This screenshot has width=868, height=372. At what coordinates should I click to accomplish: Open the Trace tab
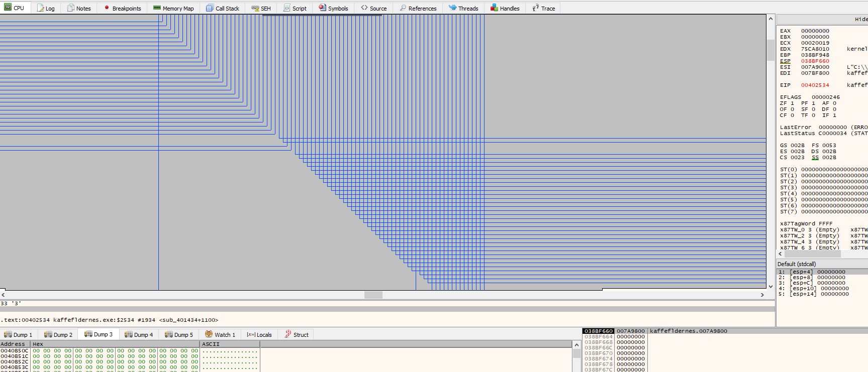pyautogui.click(x=544, y=9)
